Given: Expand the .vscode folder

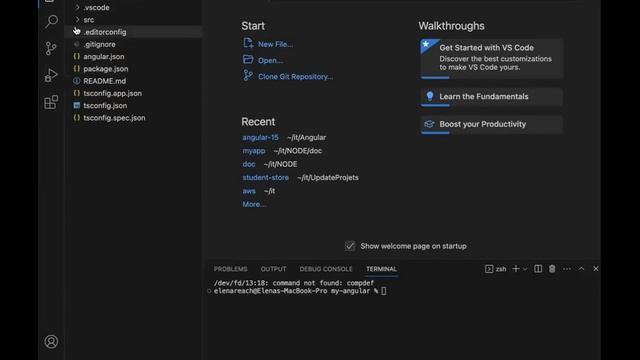Looking at the screenshot, I should [78, 7].
